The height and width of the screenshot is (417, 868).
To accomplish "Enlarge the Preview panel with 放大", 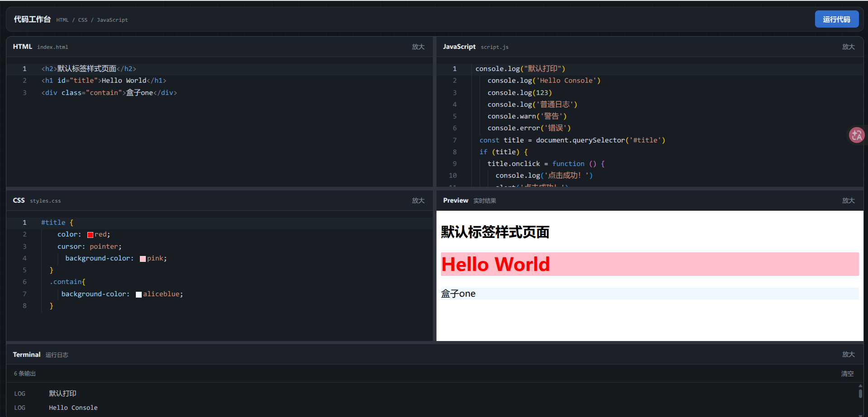I will click(848, 200).
